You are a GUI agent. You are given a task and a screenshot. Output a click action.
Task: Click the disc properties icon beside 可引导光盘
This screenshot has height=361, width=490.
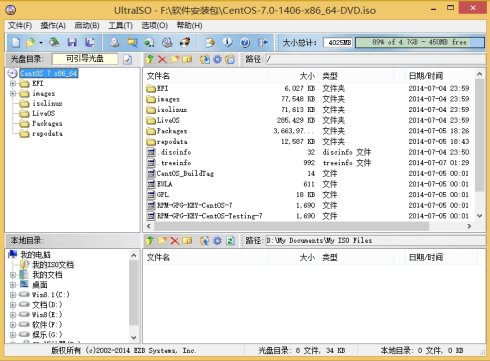127,59
